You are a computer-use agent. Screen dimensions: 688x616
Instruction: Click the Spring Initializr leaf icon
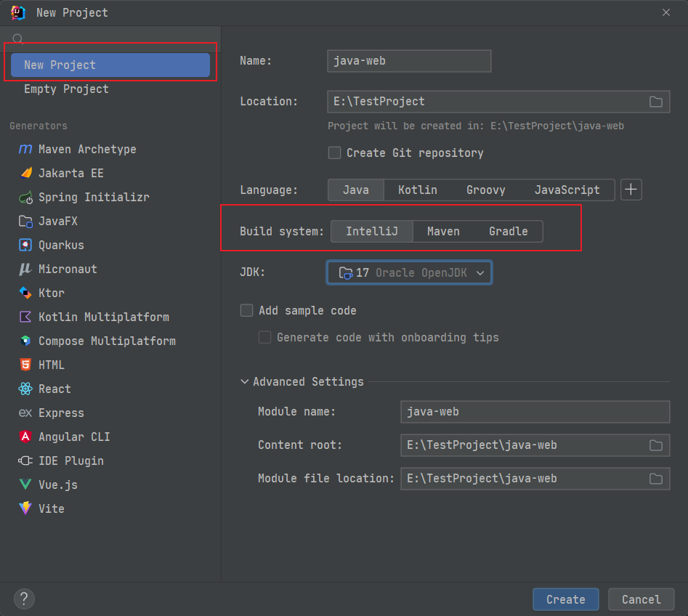(25, 198)
